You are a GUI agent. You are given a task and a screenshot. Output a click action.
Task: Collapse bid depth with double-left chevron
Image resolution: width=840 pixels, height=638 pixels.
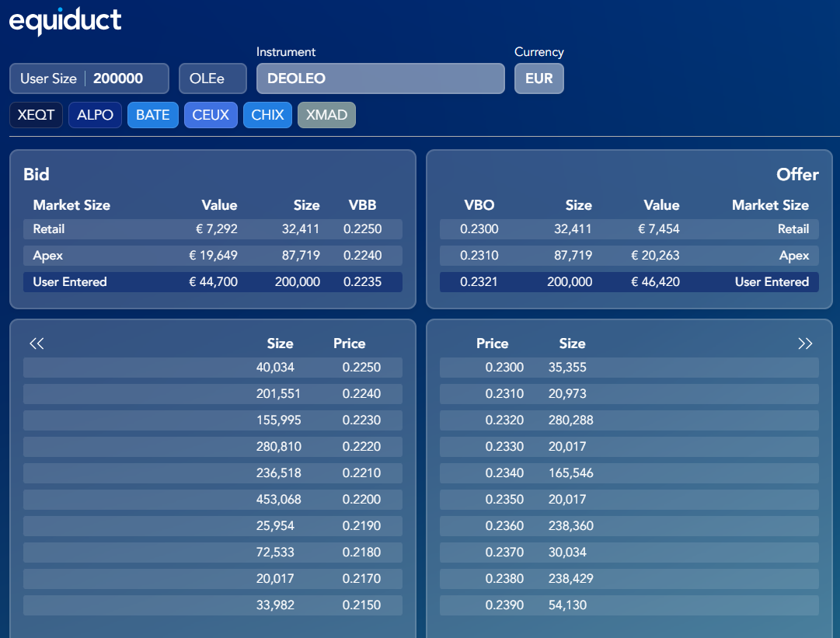pos(37,343)
